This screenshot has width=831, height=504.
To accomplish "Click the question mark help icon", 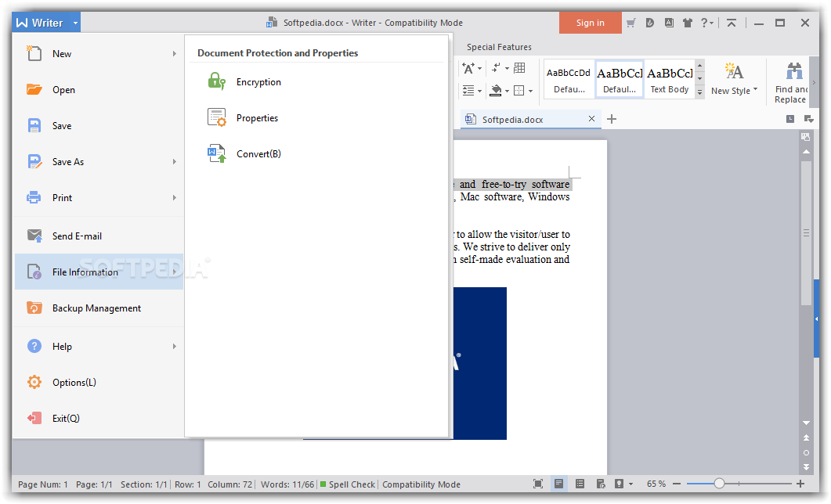I will pyautogui.click(x=704, y=23).
